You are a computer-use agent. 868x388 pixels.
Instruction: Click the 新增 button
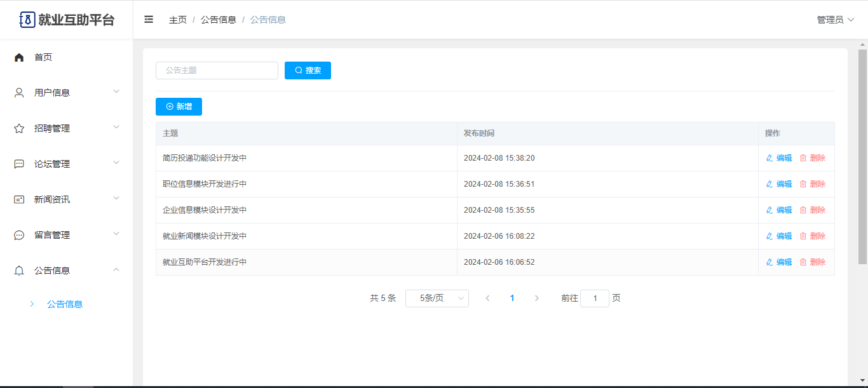coord(179,107)
